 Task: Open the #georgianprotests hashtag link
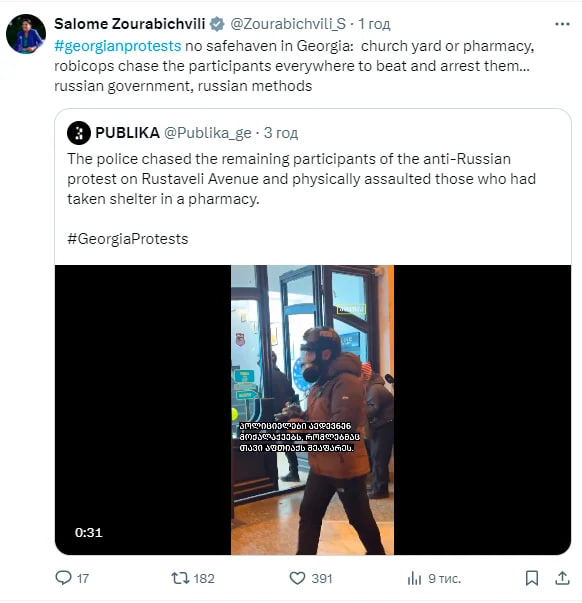pyautogui.click(x=118, y=46)
